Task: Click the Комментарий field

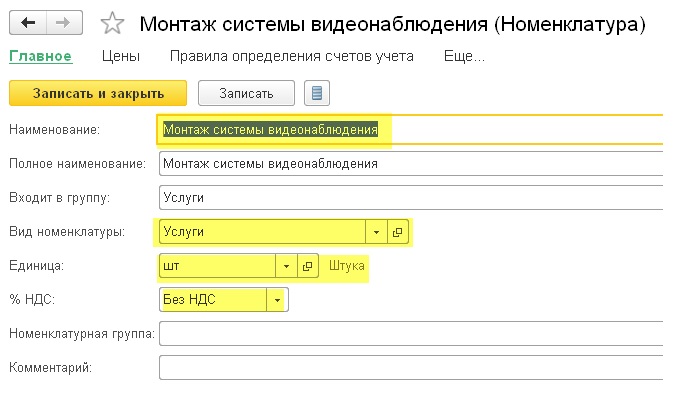Action: pyautogui.click(x=411, y=368)
